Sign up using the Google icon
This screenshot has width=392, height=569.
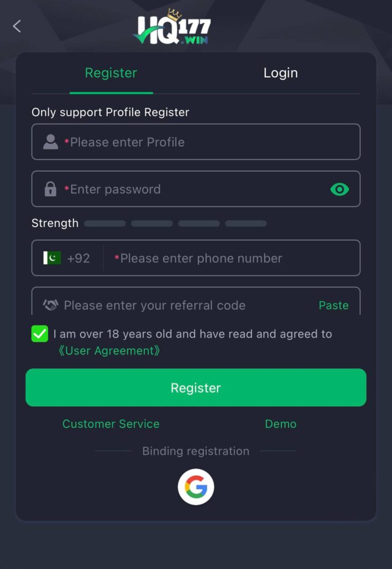[195, 486]
